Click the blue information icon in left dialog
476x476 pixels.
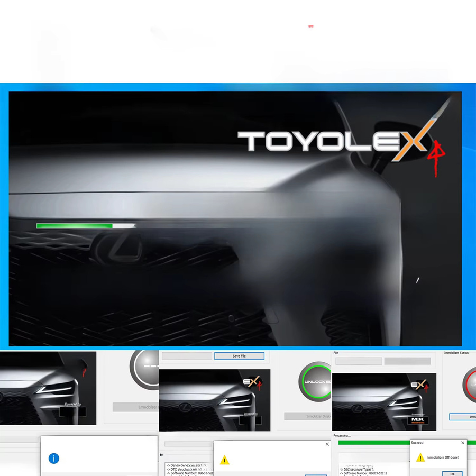point(54,459)
